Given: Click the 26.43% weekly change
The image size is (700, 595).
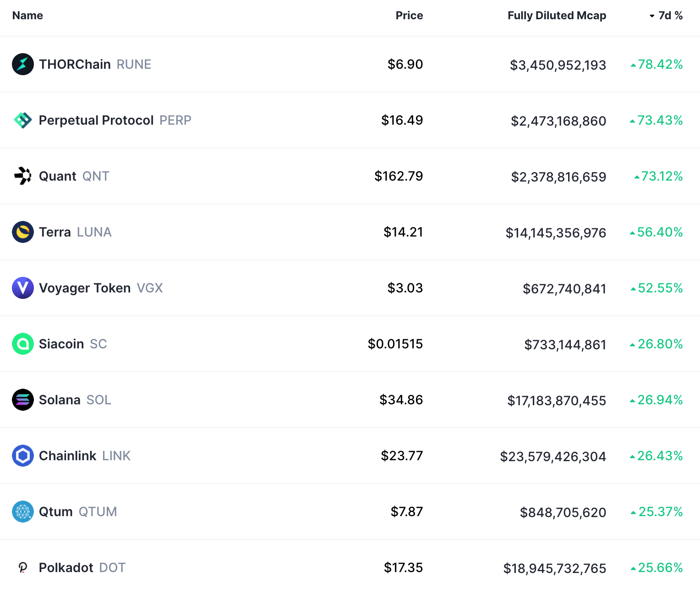Looking at the screenshot, I should 656,456.
